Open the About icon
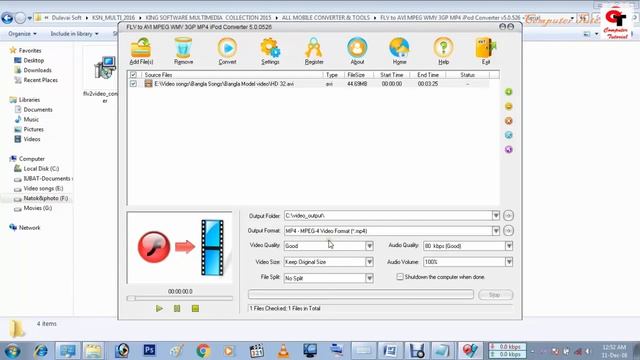640x360 pixels. tap(357, 51)
